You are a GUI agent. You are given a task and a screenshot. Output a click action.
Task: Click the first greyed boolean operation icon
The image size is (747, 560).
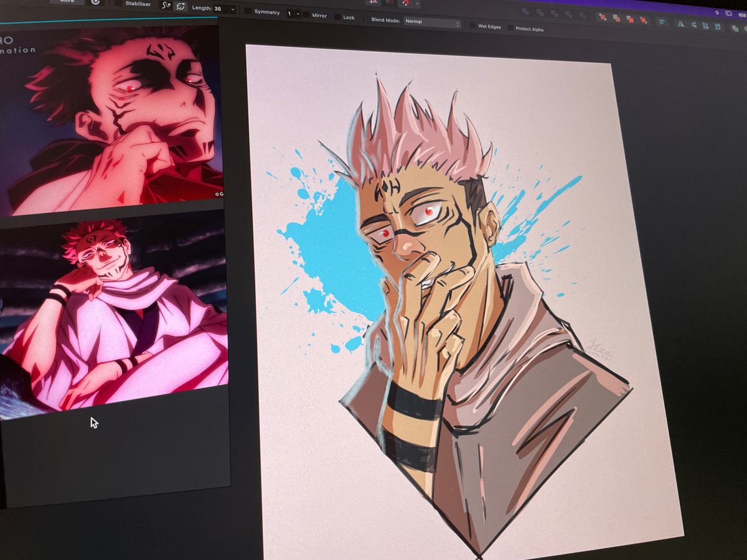click(x=525, y=11)
